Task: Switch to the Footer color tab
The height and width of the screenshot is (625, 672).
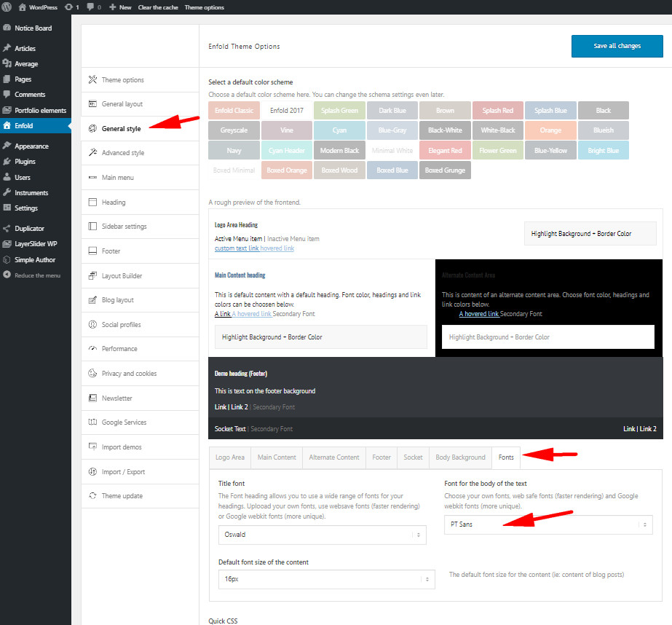Action: click(x=382, y=457)
